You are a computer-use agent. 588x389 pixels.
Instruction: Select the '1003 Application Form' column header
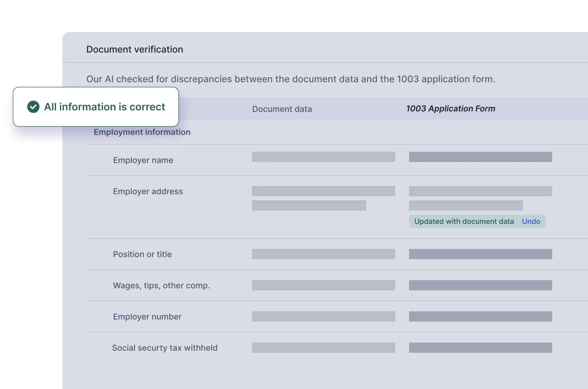[450, 108]
